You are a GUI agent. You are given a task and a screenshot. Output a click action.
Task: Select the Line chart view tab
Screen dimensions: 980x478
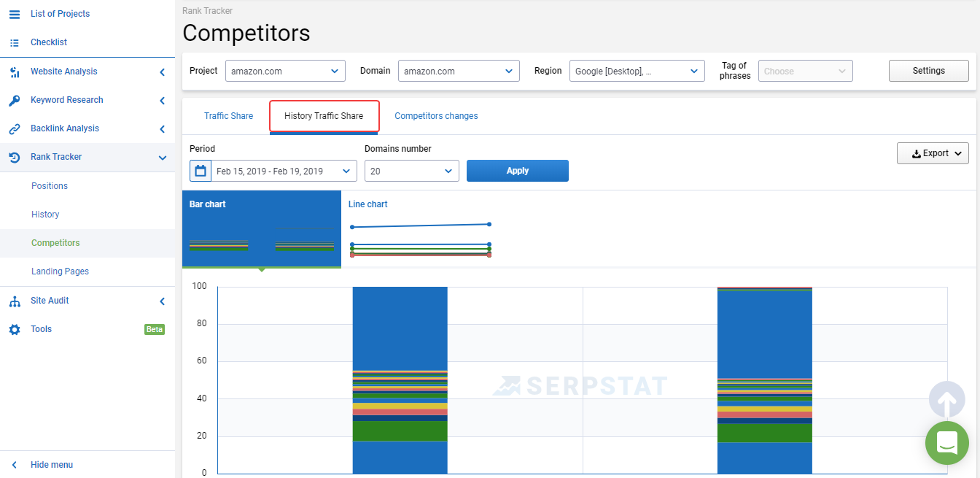click(x=421, y=229)
